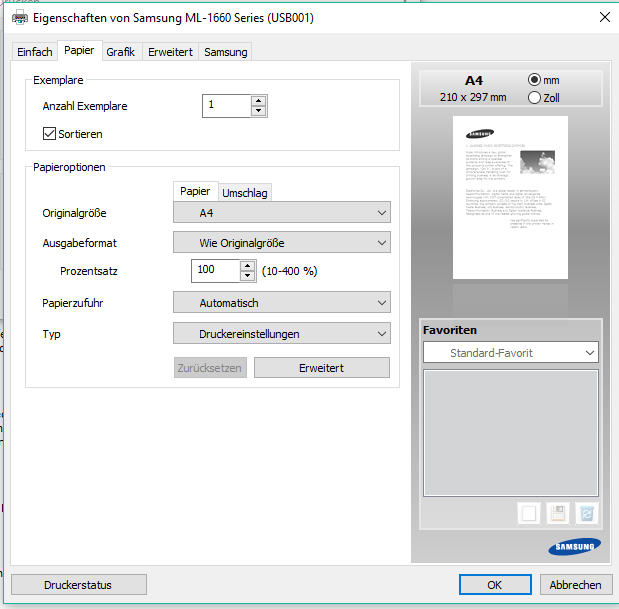This screenshot has height=609, width=619.
Task: Click the Prozentsatz value field showing 100
Action: coord(216,271)
